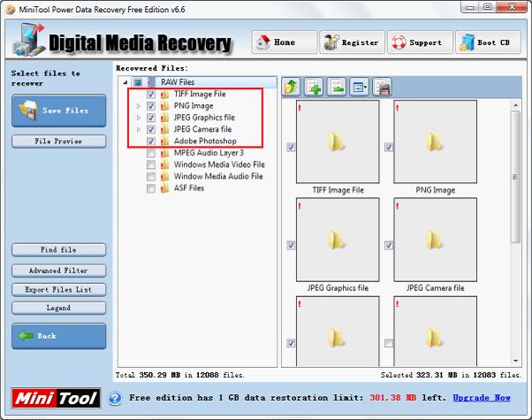Follow the Upgrade Now link
Screen dimensions: 532x420
[x=482, y=398]
